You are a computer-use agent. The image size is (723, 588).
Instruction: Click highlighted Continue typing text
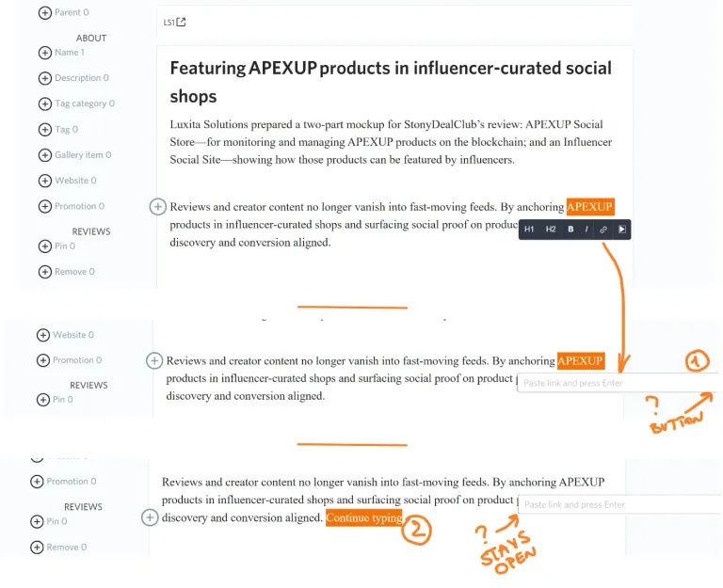[x=364, y=518]
